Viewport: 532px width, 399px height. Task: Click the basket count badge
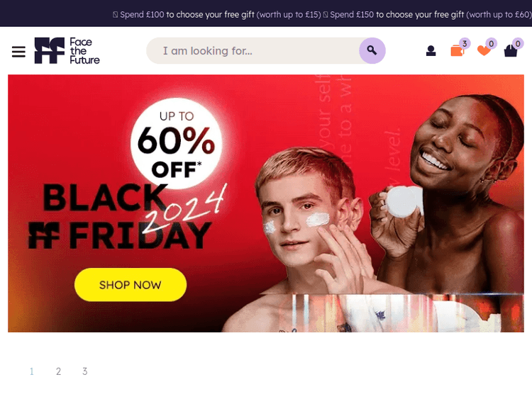pyautogui.click(x=517, y=43)
